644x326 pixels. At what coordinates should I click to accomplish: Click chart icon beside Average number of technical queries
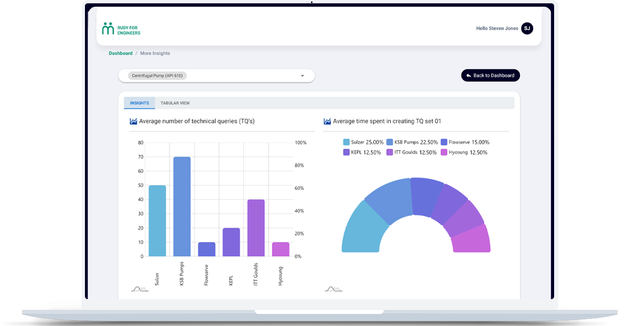133,121
